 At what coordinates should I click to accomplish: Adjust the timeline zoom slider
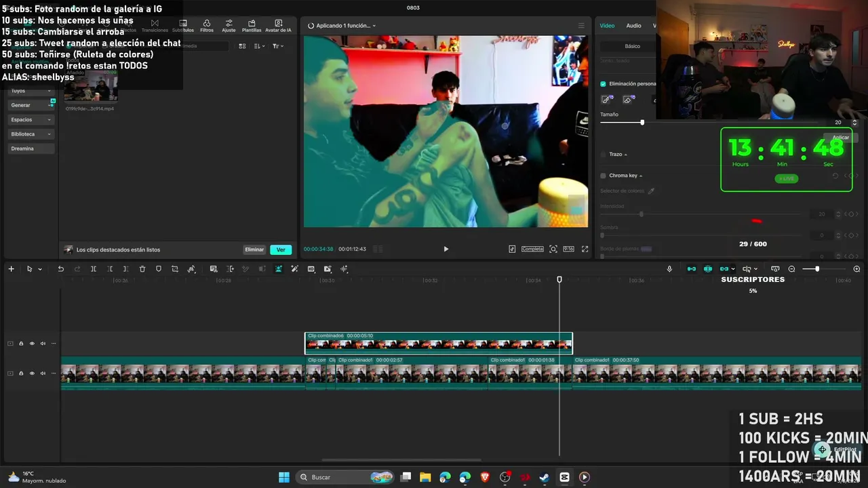point(816,269)
